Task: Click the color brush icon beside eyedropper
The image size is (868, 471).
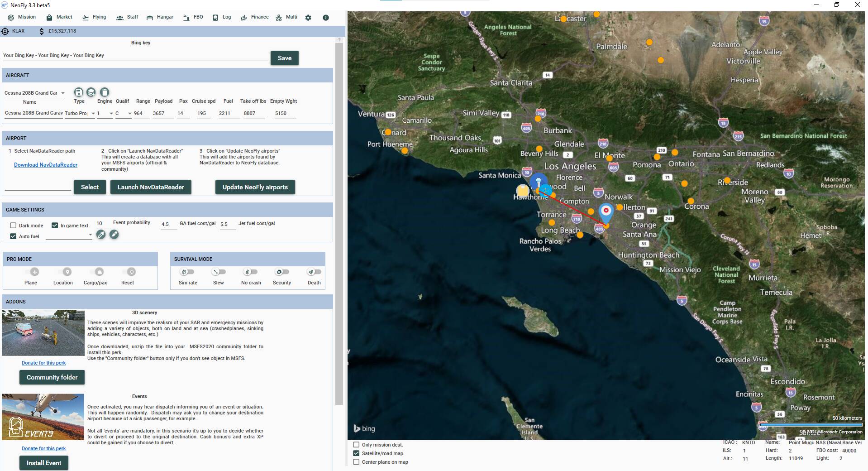Action: 114,234
